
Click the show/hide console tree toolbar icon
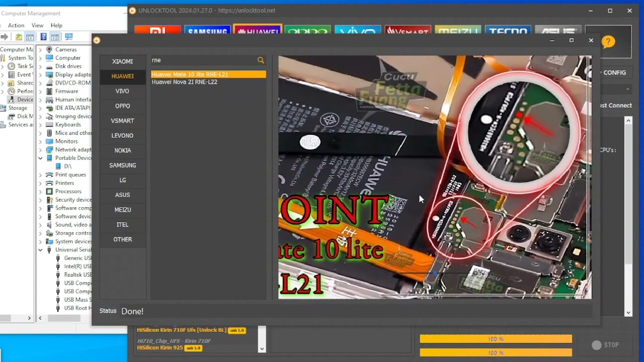point(30,37)
